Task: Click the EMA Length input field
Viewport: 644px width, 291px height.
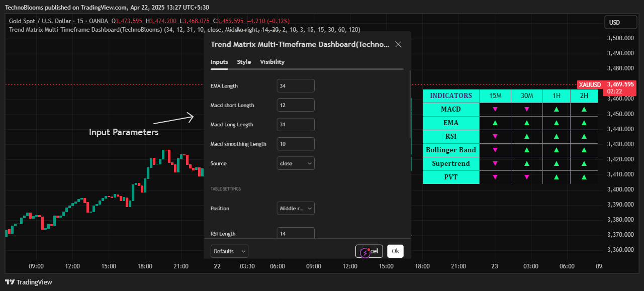Action: pos(296,86)
